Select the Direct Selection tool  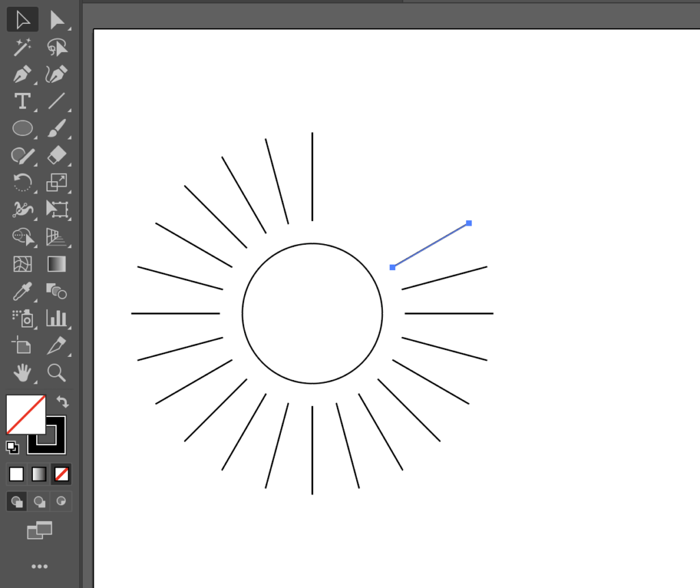(x=57, y=20)
